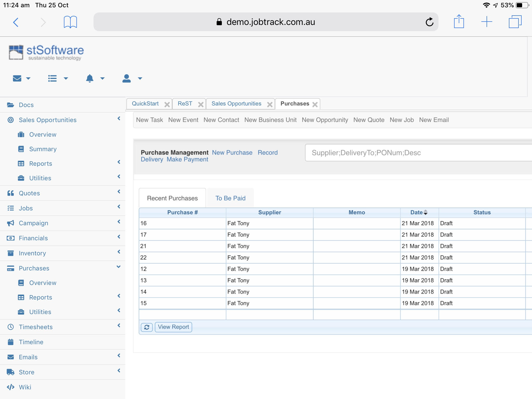532x399 pixels.
Task: Switch to the ReST tab
Action: click(185, 104)
